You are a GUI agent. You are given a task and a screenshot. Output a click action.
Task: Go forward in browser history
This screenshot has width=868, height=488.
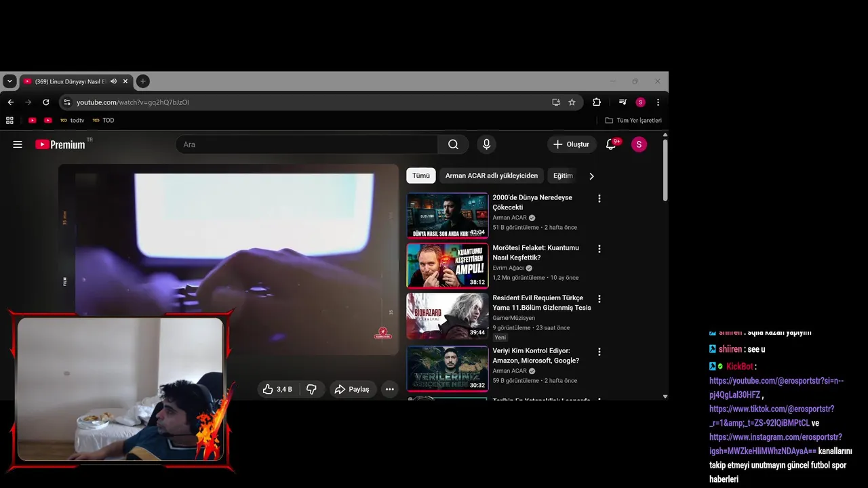coord(28,102)
